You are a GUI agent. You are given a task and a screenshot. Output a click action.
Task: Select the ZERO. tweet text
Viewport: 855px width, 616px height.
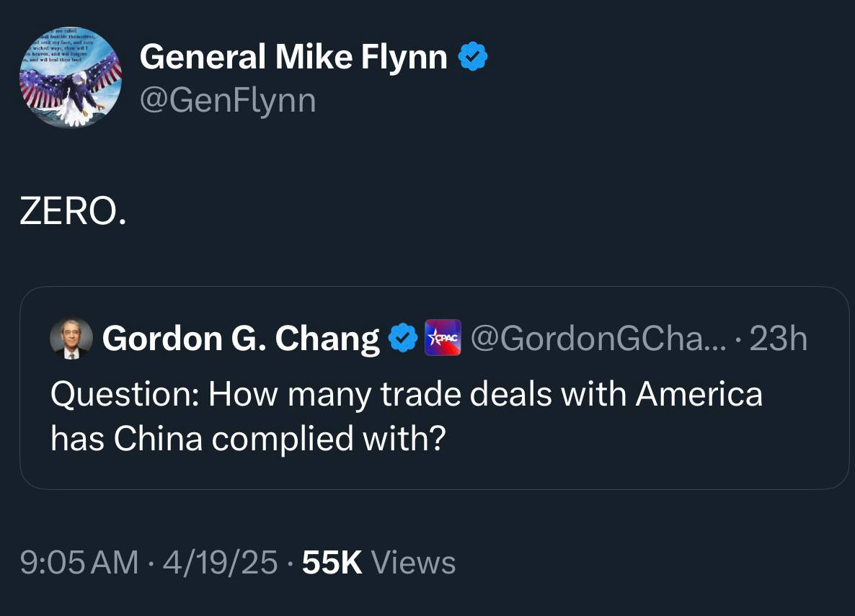click(x=72, y=212)
